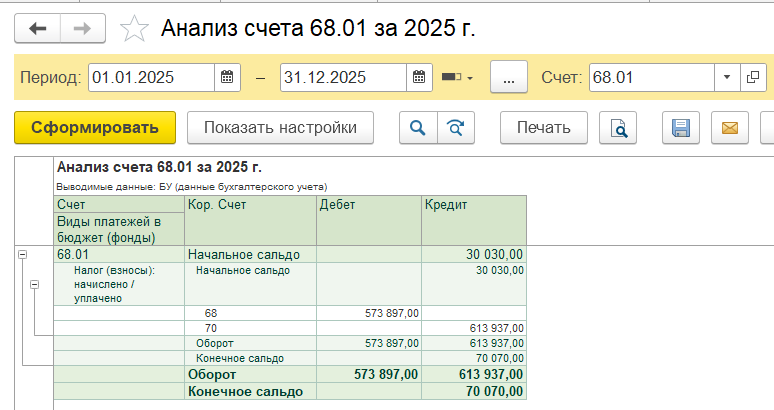Open calendar for period start date
This screenshot has width=774, height=410.
pos(227,77)
